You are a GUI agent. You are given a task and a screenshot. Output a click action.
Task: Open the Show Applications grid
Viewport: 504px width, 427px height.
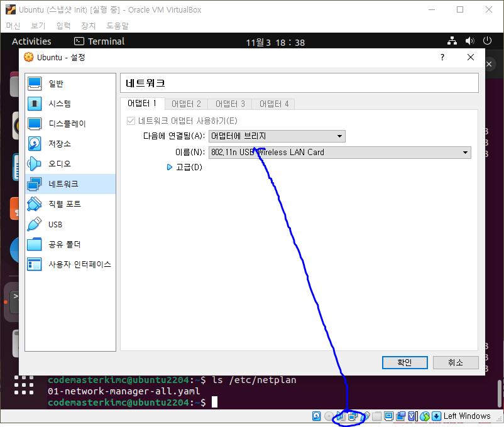pyautogui.click(x=24, y=384)
